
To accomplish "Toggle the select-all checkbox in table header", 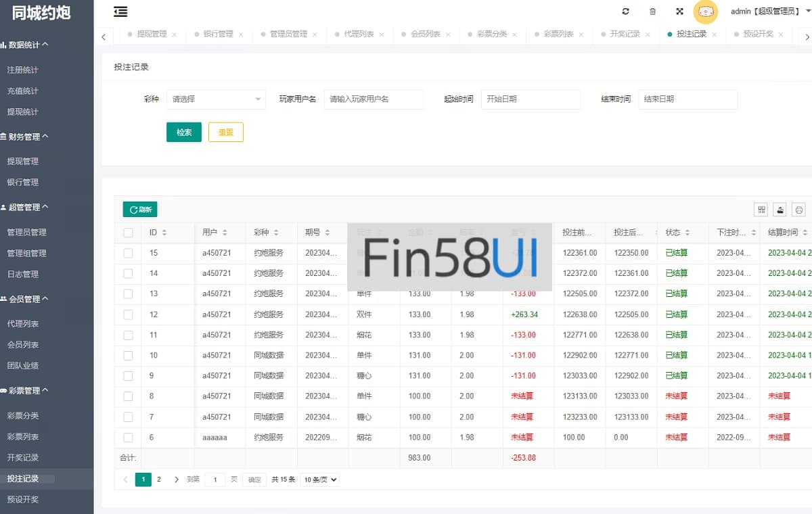I will 128,233.
